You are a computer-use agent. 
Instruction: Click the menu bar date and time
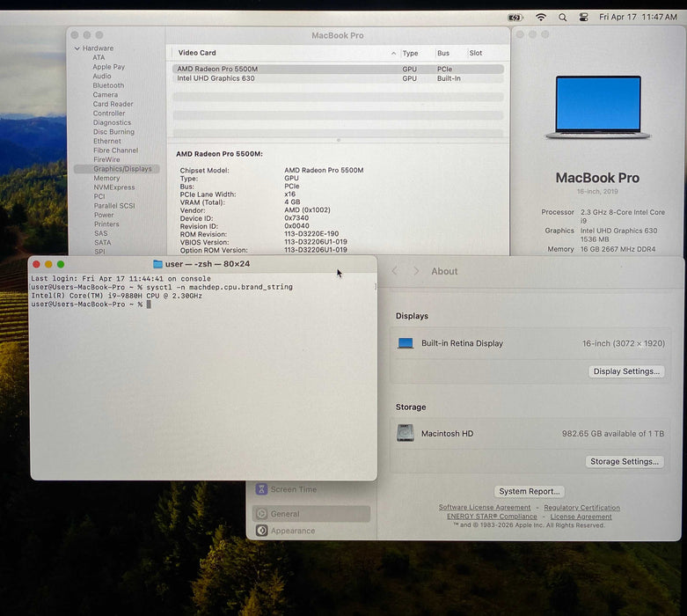point(638,17)
